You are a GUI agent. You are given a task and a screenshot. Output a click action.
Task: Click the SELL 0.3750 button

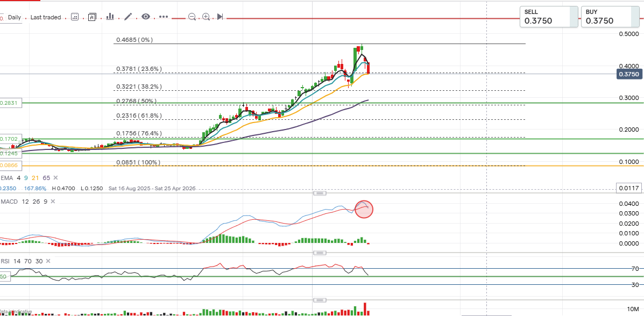pos(549,17)
